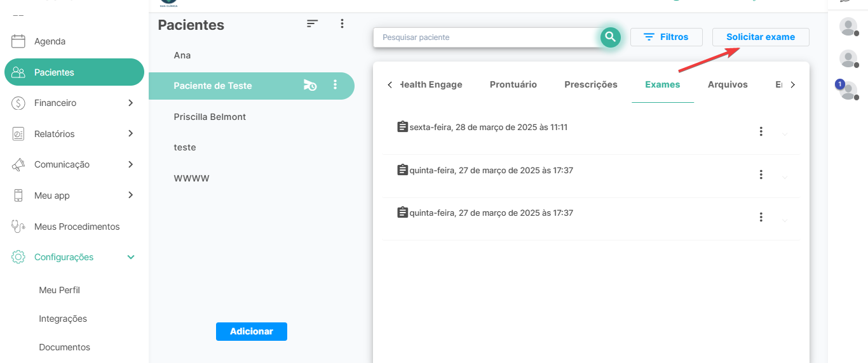Image resolution: width=868 pixels, height=363 pixels.
Task: Click user avatar with notification badge 1
Action: [x=848, y=90]
